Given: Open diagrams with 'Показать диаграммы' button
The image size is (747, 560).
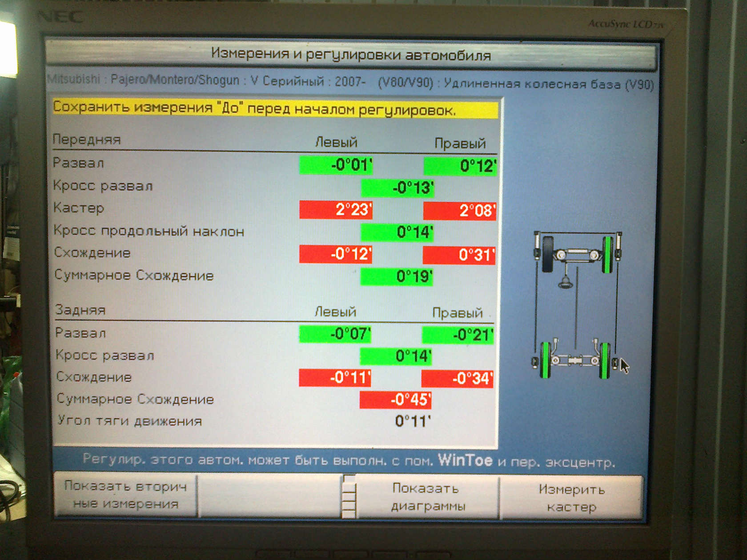Looking at the screenshot, I should [x=428, y=497].
